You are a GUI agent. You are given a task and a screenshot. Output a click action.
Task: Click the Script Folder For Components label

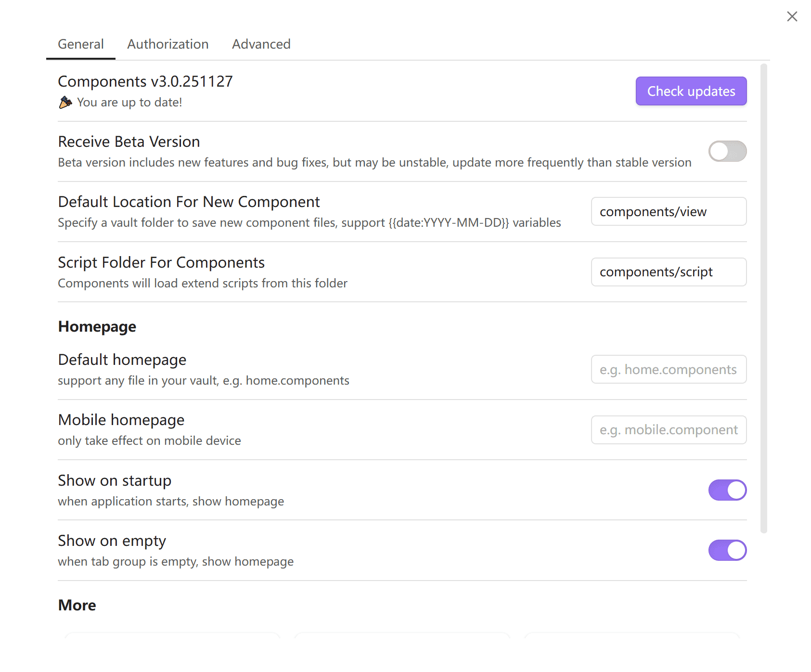tap(161, 263)
